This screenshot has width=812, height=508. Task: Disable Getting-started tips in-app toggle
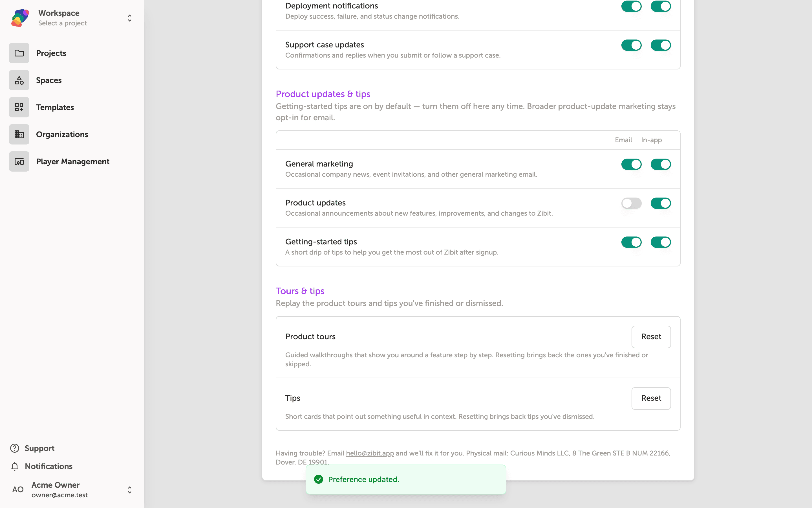click(660, 242)
